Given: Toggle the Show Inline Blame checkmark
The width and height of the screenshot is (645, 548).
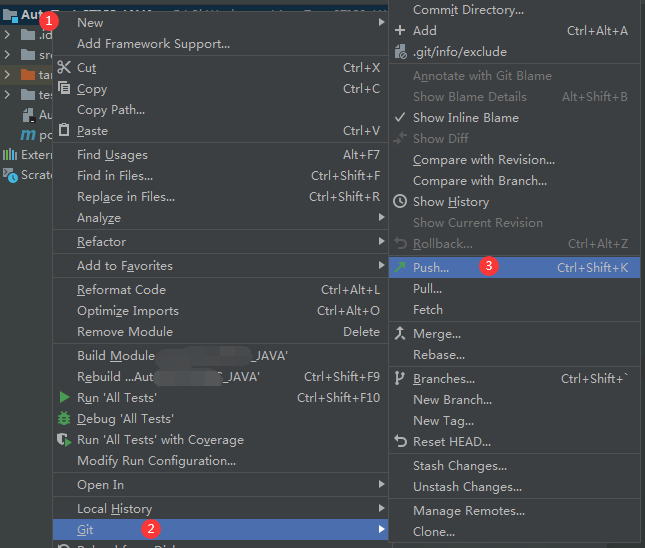Looking at the screenshot, I should 400,118.
